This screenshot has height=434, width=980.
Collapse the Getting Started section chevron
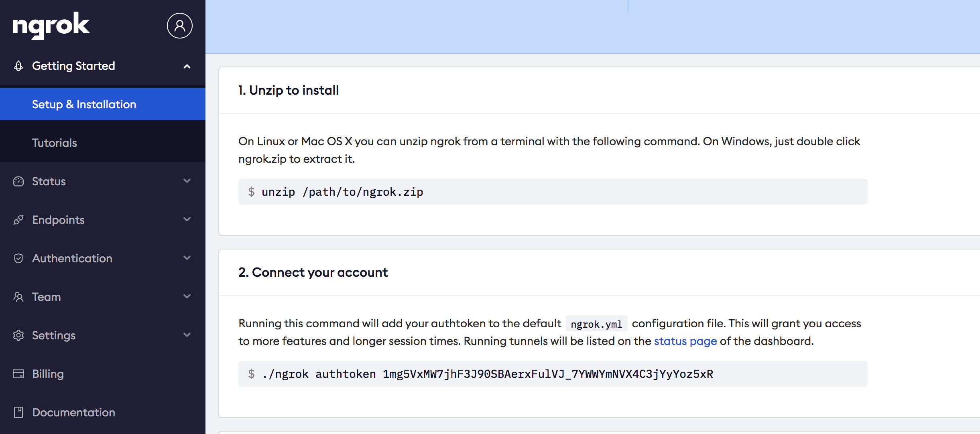187,66
